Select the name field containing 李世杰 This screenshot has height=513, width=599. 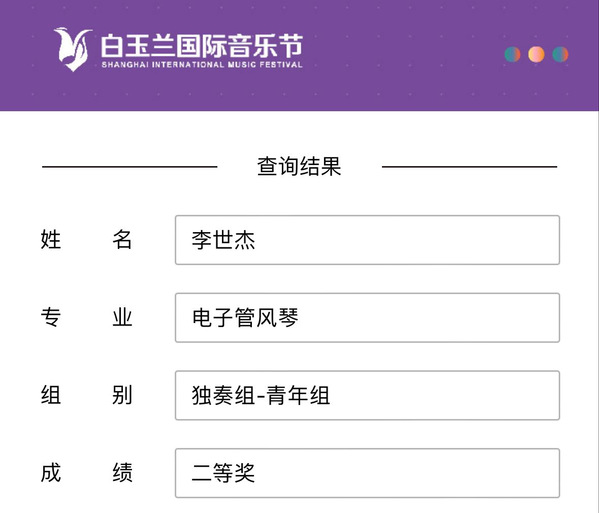(367, 240)
